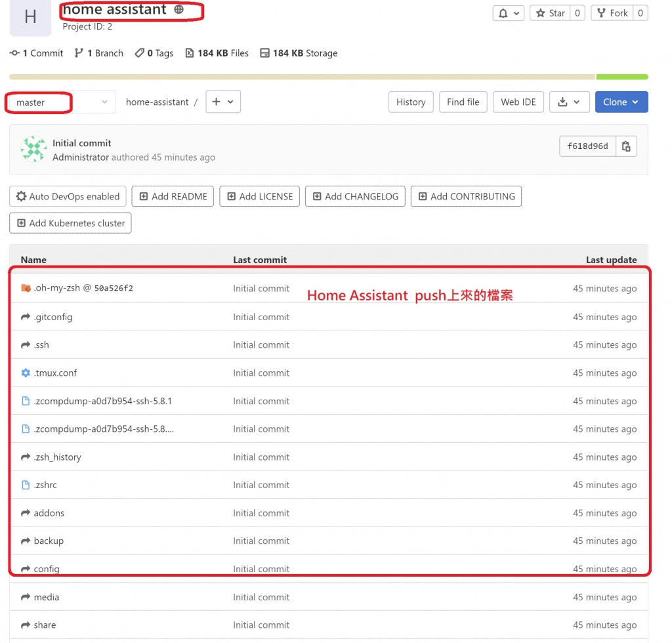This screenshot has height=643, width=672.
Task: Open the share entry
Action: (45, 625)
